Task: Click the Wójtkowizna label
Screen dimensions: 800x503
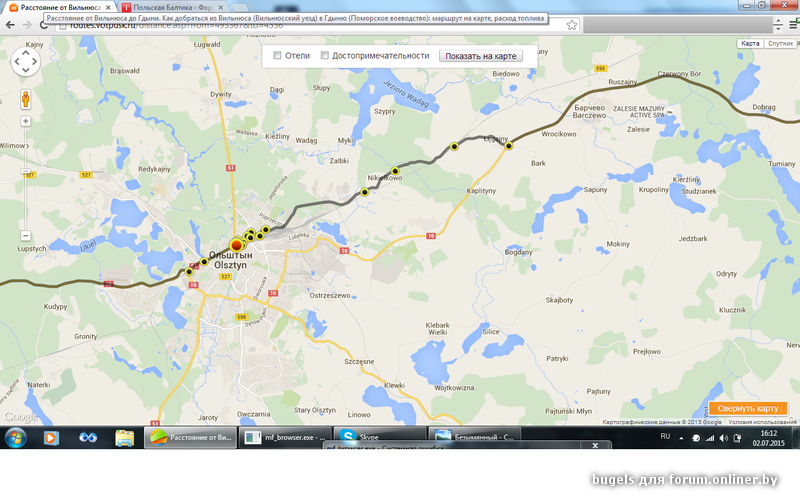Action: [x=454, y=388]
